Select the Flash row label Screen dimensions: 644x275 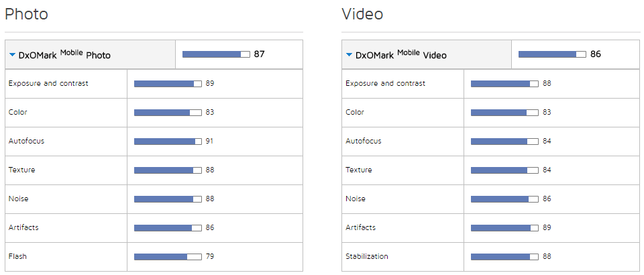coord(18,257)
